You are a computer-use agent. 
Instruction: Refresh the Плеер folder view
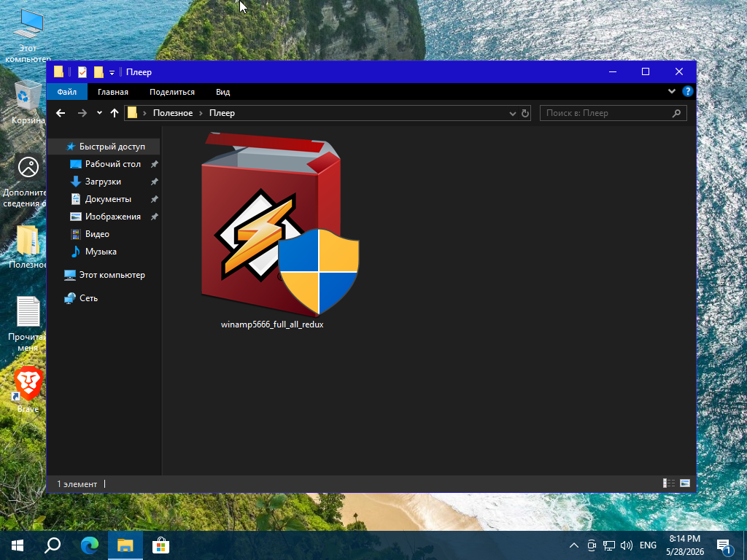525,113
